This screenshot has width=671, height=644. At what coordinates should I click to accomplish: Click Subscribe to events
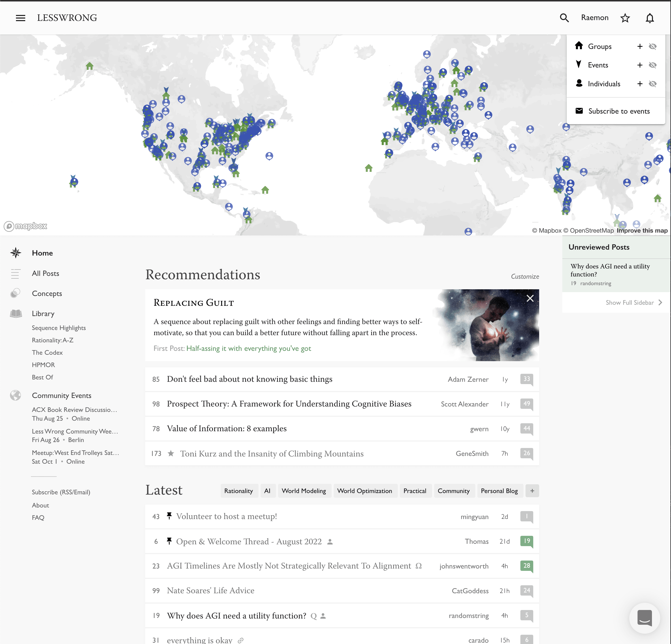point(619,111)
